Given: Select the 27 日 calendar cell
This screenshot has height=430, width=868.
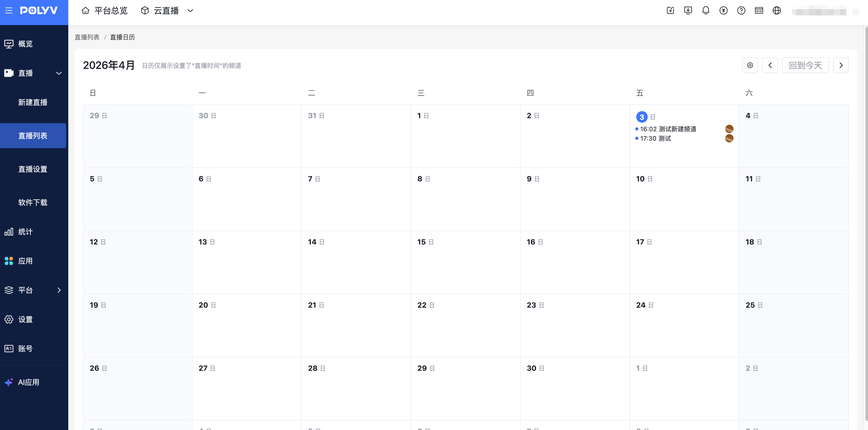Looking at the screenshot, I should (x=247, y=389).
